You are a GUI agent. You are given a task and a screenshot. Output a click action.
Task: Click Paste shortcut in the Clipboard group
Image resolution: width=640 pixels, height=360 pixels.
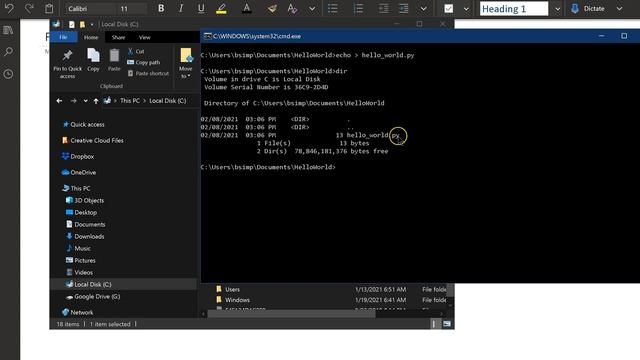pyautogui.click(x=148, y=73)
